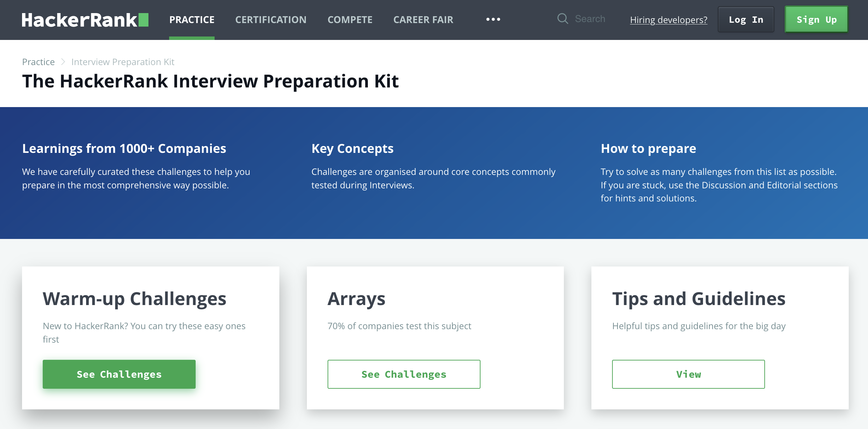
Task: Click the breadcrumb chevron separator
Action: point(63,62)
